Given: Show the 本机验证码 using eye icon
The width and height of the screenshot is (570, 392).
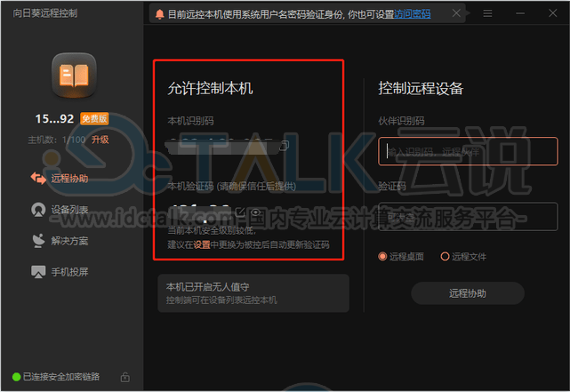Looking at the screenshot, I should (x=255, y=212).
